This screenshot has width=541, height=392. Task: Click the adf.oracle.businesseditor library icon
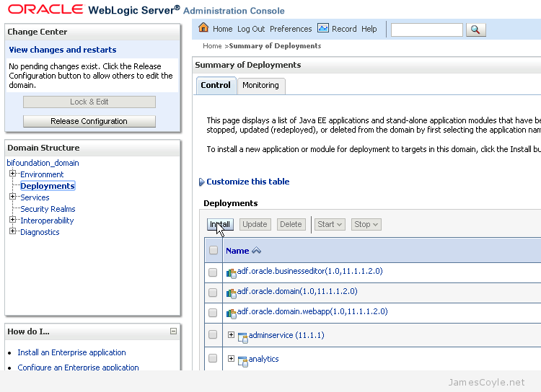(231, 273)
